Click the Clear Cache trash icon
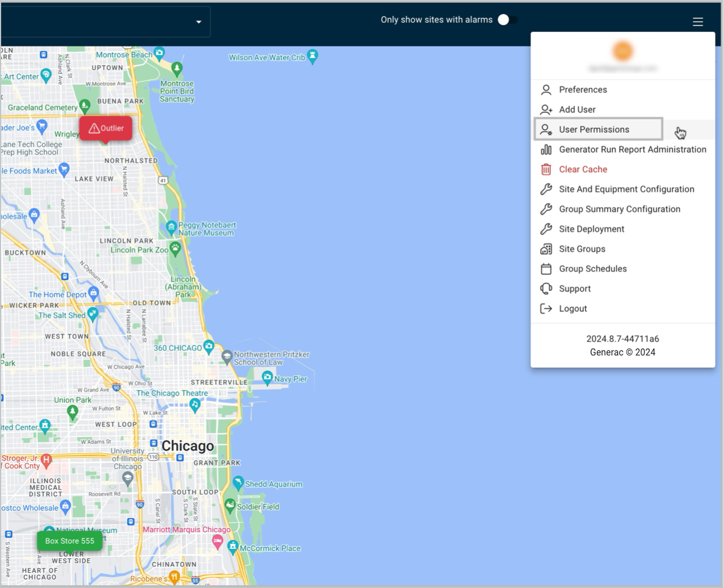The width and height of the screenshot is (724, 588). pos(546,169)
